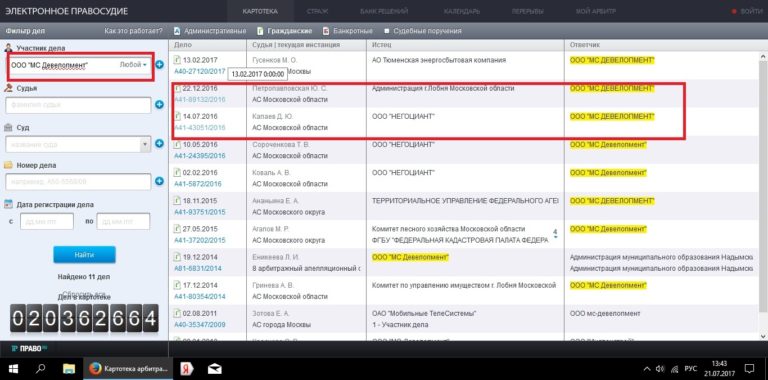Viewport: 768px width, 380px height.
Task: Open the Windows Start menu
Action: [x=12, y=368]
